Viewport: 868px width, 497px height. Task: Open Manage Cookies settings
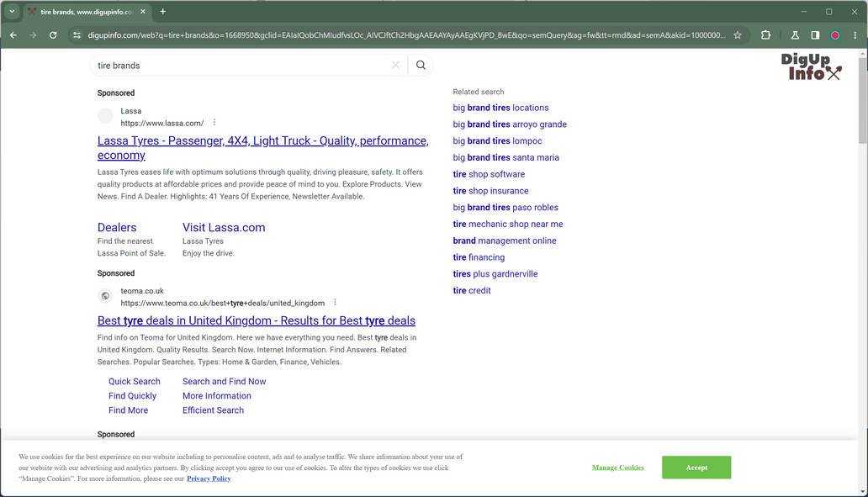pos(617,468)
